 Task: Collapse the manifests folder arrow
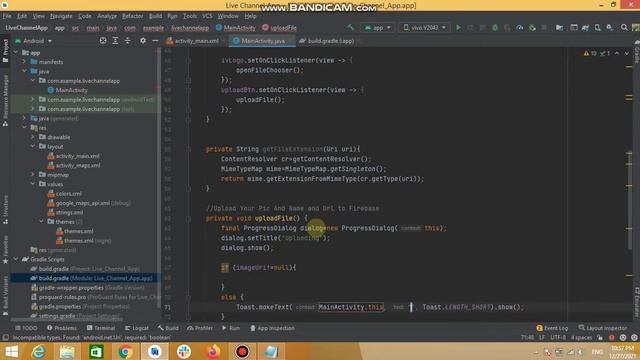tap(24, 62)
